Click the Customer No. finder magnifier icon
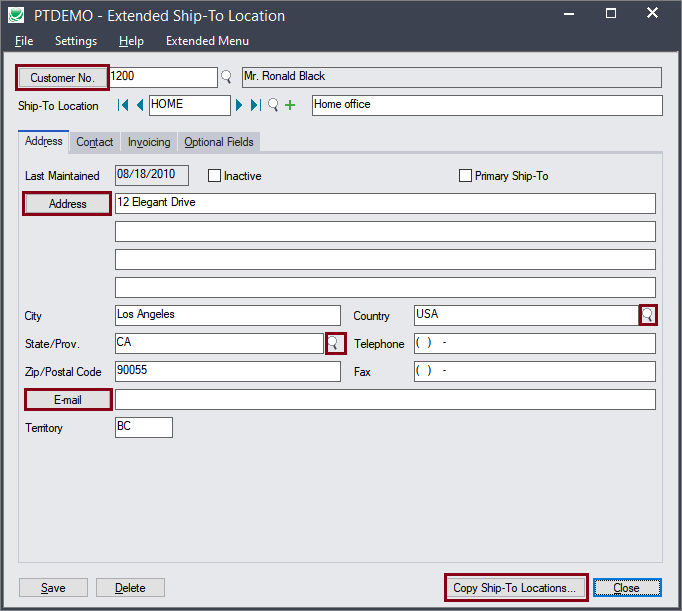This screenshot has width=682, height=611. (226, 77)
